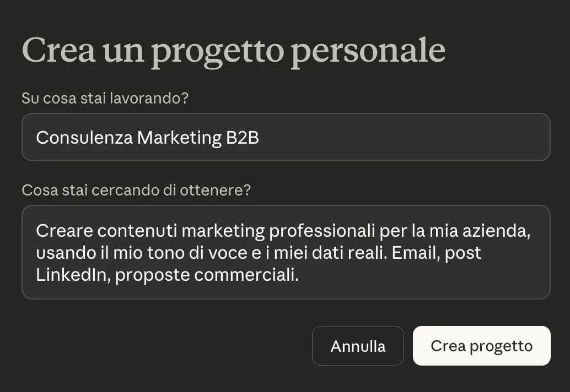This screenshot has width=570, height=392.
Task: Dismiss the dialog via Annulla
Action: [358, 346]
